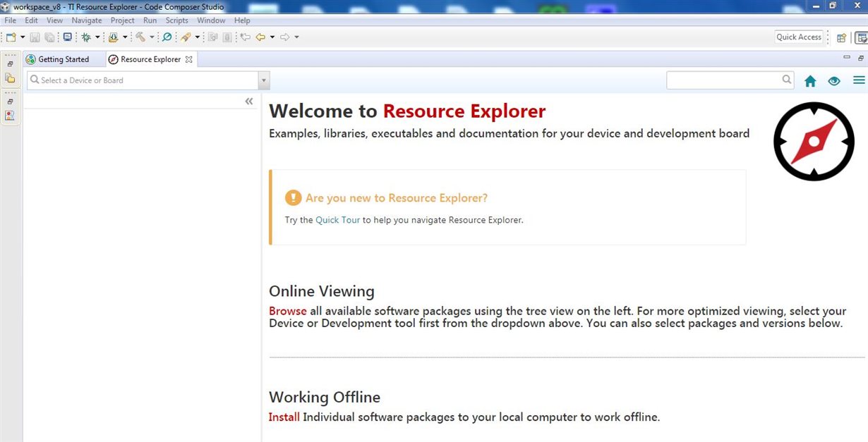Open the Flash icon's dropdown arrow
The image size is (868, 442).
(x=125, y=37)
